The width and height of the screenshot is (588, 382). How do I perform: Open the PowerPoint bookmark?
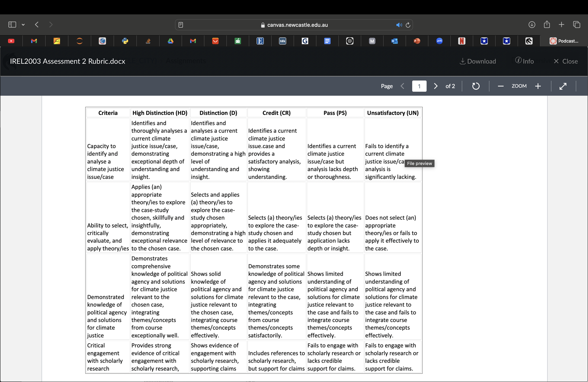coord(417,41)
